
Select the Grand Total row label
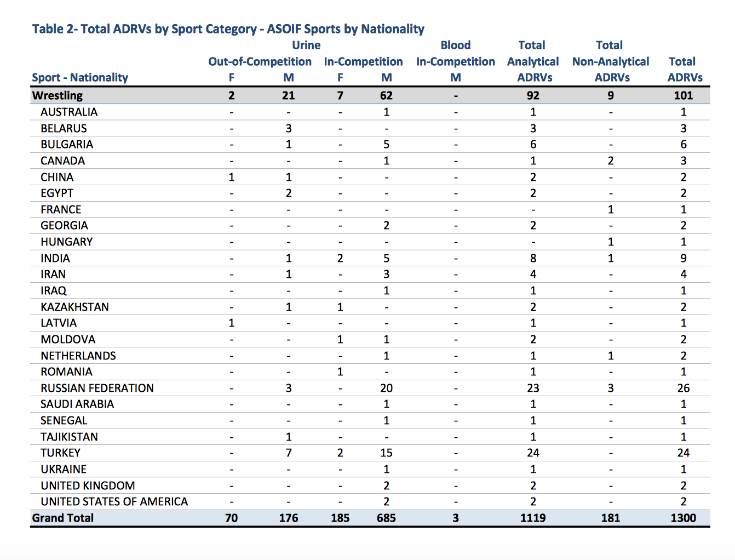click(x=63, y=518)
